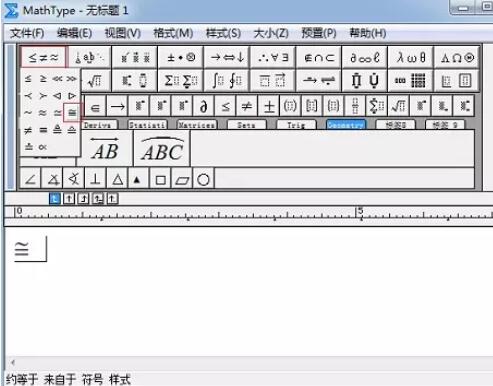
Task: Select congruent symbol ≅ in the open palette
Action: pos(72,113)
